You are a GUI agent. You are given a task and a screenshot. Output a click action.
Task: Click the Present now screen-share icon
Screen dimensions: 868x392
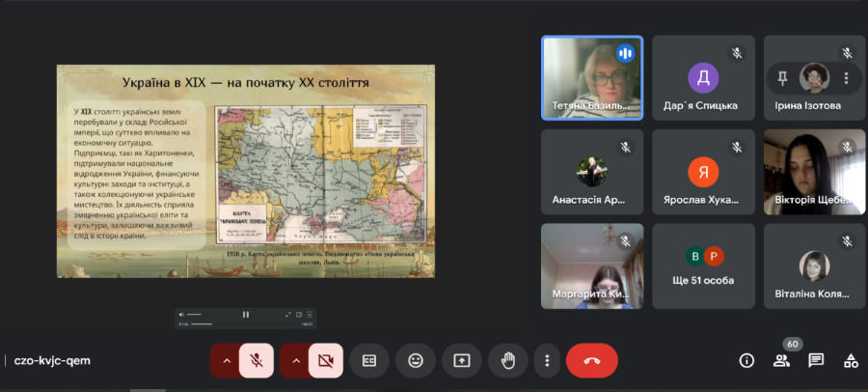pyautogui.click(x=462, y=361)
